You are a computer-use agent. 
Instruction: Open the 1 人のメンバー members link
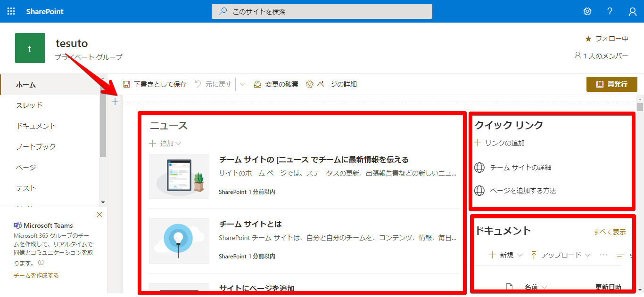tap(601, 56)
